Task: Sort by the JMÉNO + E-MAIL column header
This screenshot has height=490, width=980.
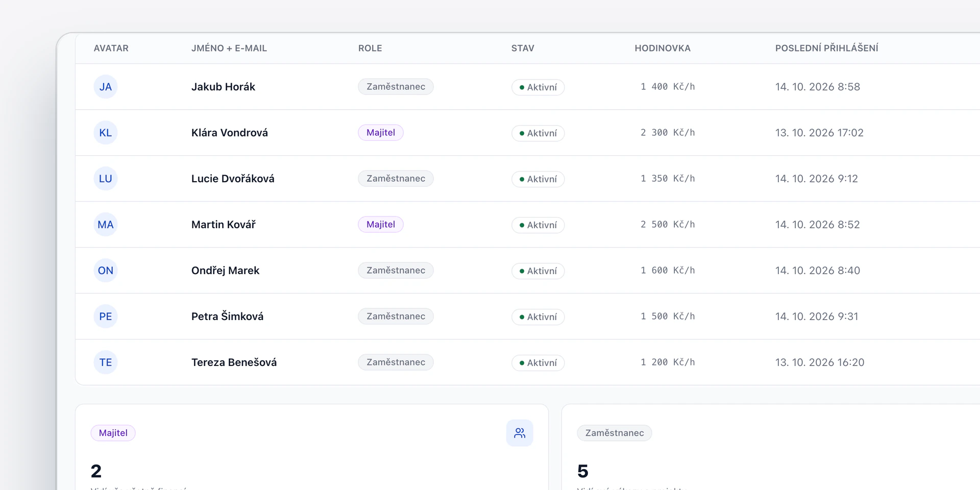Action: (x=229, y=48)
